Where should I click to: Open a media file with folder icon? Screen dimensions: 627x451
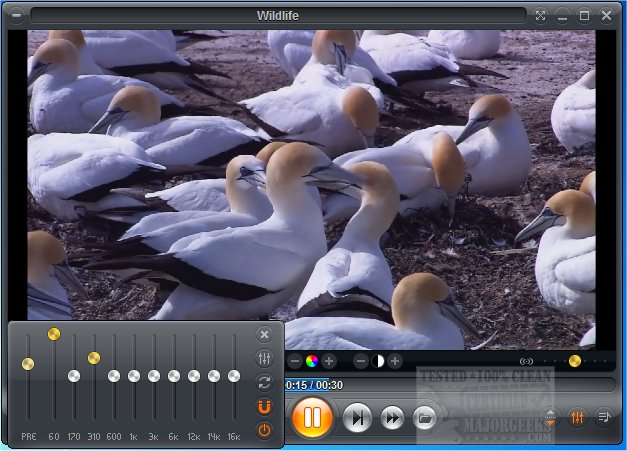(425, 417)
